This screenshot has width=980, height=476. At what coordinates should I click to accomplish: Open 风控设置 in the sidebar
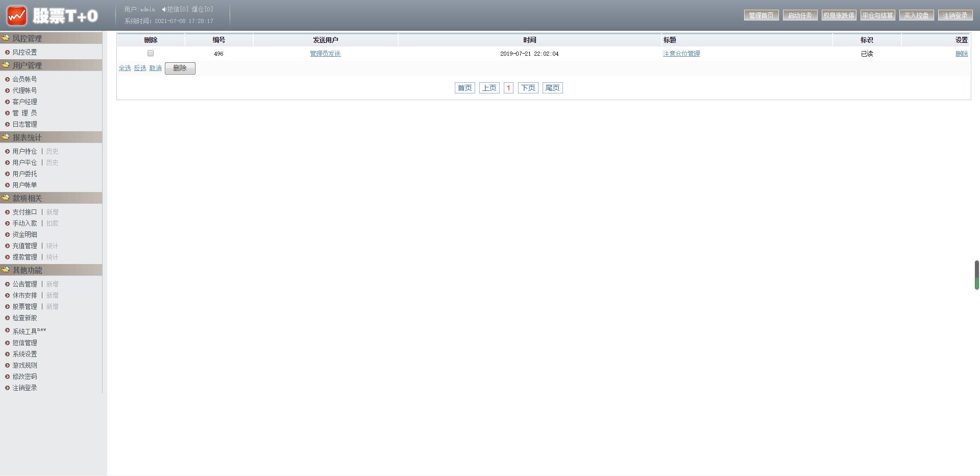click(24, 52)
